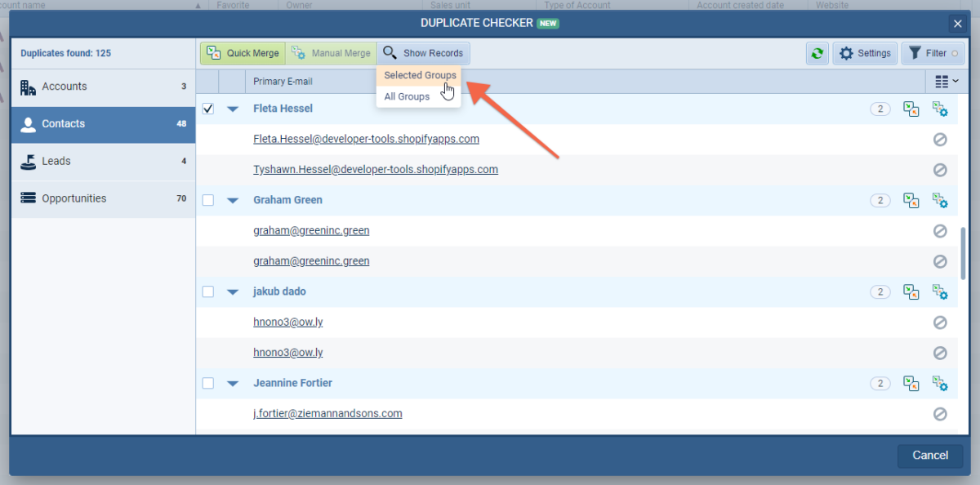Select the jakub dado group checkbox

tap(208, 291)
